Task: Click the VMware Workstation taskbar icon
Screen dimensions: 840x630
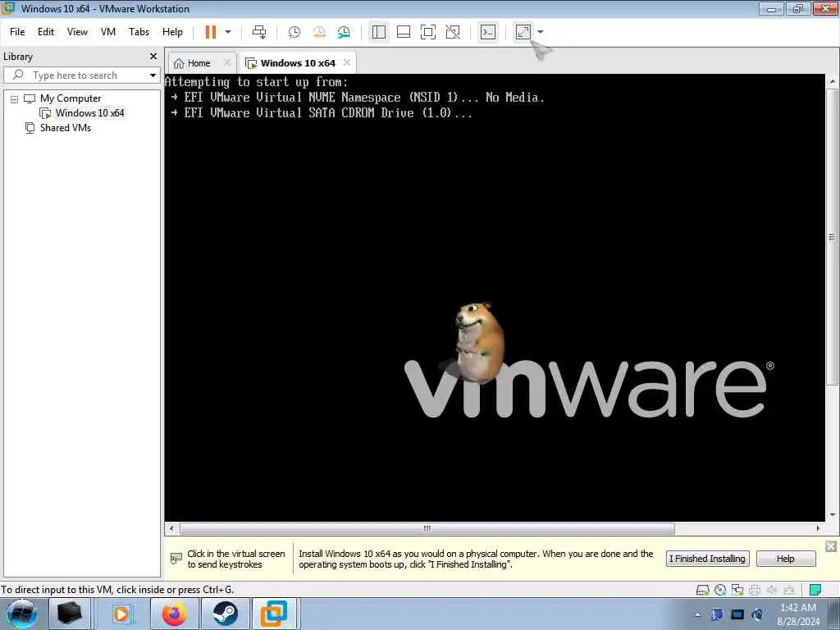Action: [x=274, y=614]
